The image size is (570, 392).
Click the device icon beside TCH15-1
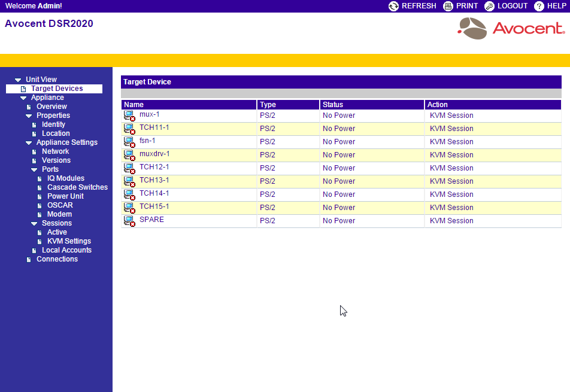point(129,208)
